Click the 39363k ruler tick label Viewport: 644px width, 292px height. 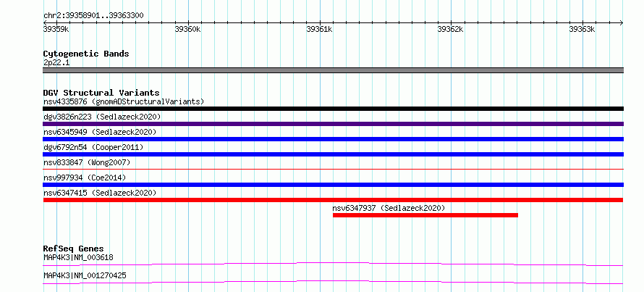click(x=582, y=29)
